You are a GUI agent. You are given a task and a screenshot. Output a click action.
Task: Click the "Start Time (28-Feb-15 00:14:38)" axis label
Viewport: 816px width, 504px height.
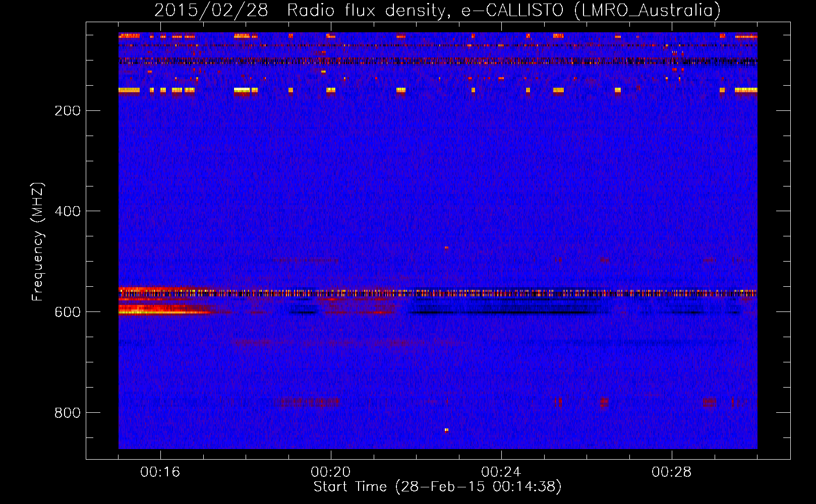point(437,487)
